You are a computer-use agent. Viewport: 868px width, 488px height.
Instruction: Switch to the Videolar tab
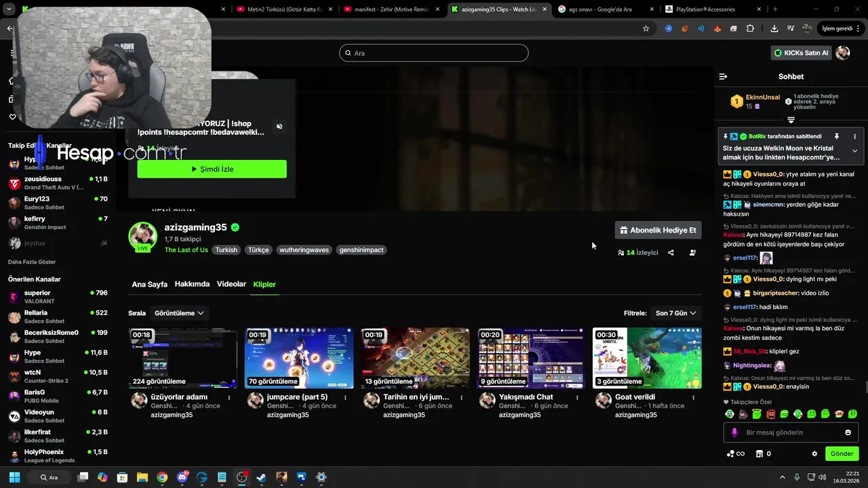pyautogui.click(x=231, y=285)
